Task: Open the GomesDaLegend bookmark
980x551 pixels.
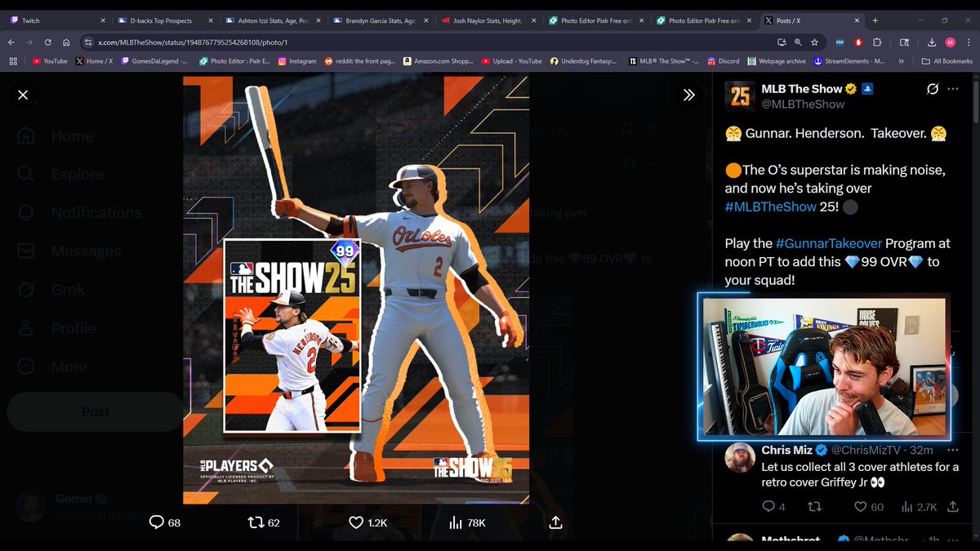Action: [154, 60]
